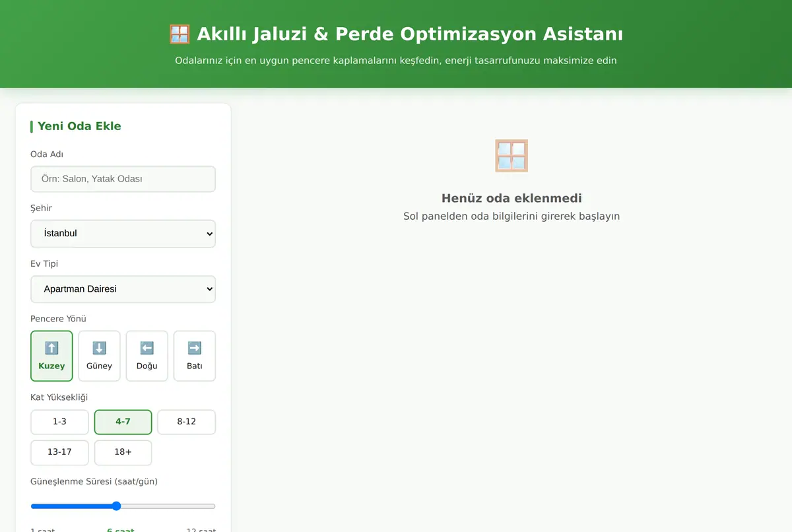Choose floor height 8-12
Screen dimensions: 792x532
click(x=186, y=422)
